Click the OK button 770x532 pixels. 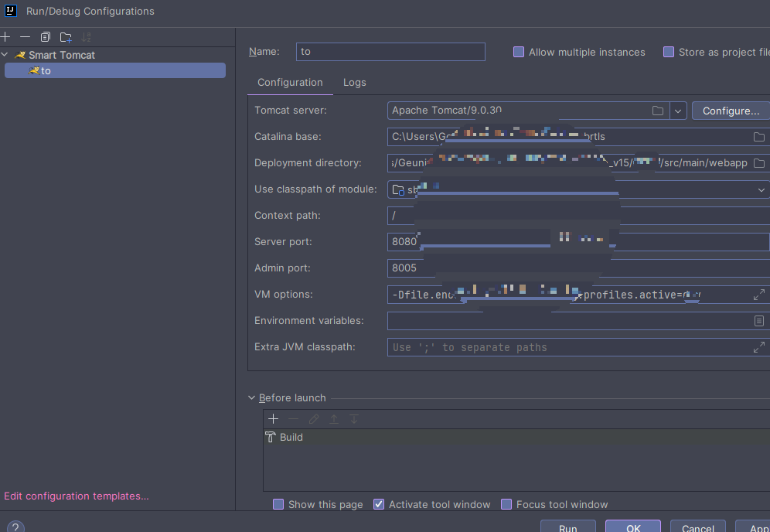pyautogui.click(x=633, y=527)
